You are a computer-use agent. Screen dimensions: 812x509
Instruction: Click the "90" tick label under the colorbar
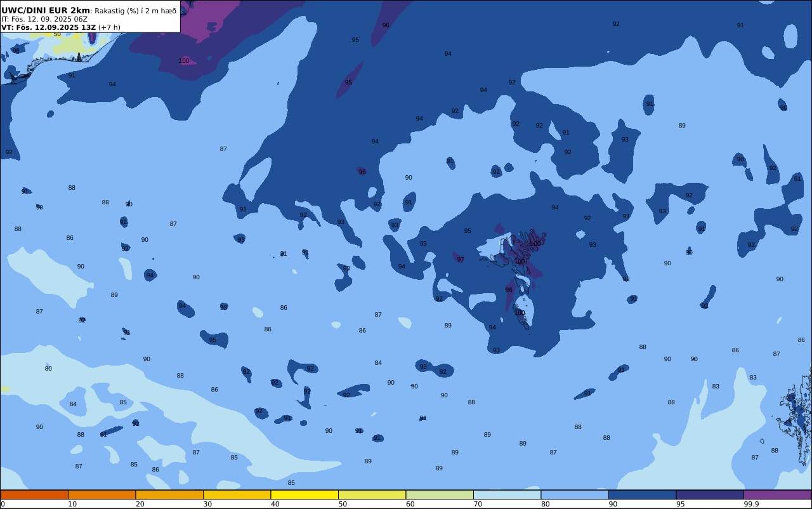613,504
